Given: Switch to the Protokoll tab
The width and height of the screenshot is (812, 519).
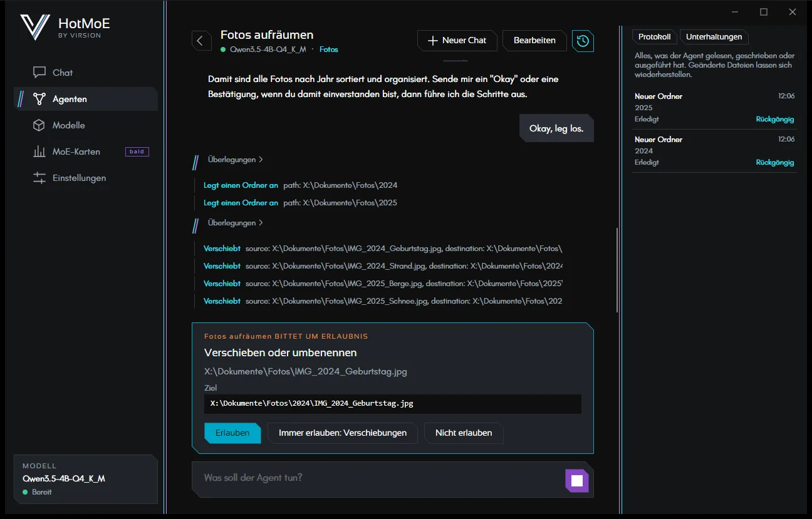Looking at the screenshot, I should 654,37.
